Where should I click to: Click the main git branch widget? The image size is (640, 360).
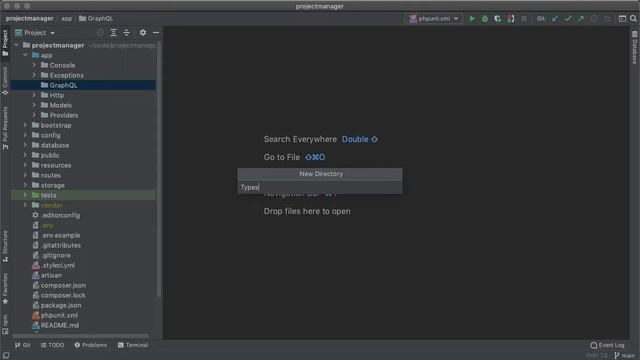(x=625, y=356)
